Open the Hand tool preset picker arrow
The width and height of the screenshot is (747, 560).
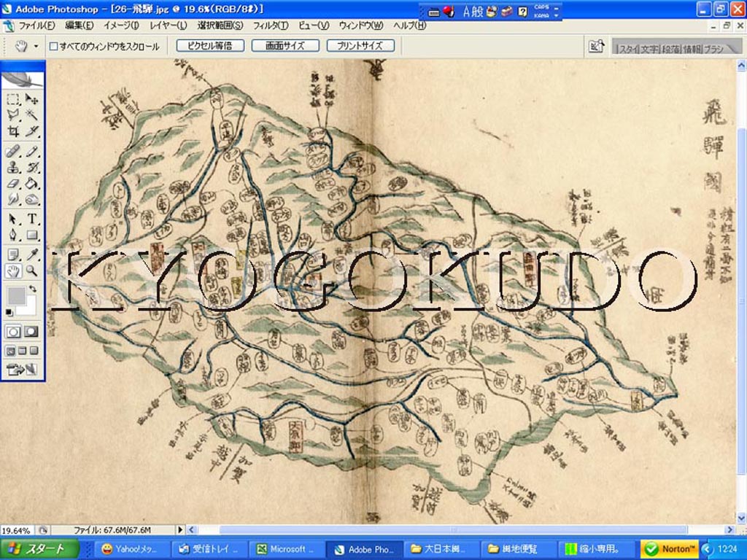click(x=36, y=46)
